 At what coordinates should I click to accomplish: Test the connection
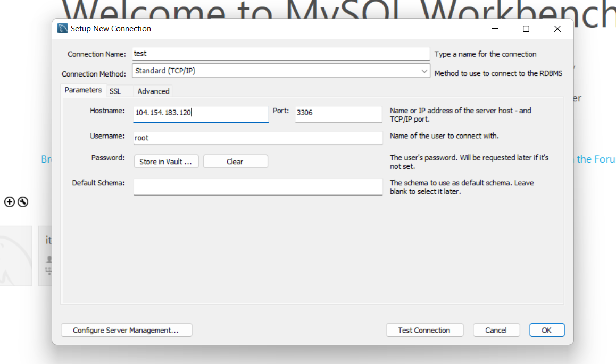tap(424, 331)
